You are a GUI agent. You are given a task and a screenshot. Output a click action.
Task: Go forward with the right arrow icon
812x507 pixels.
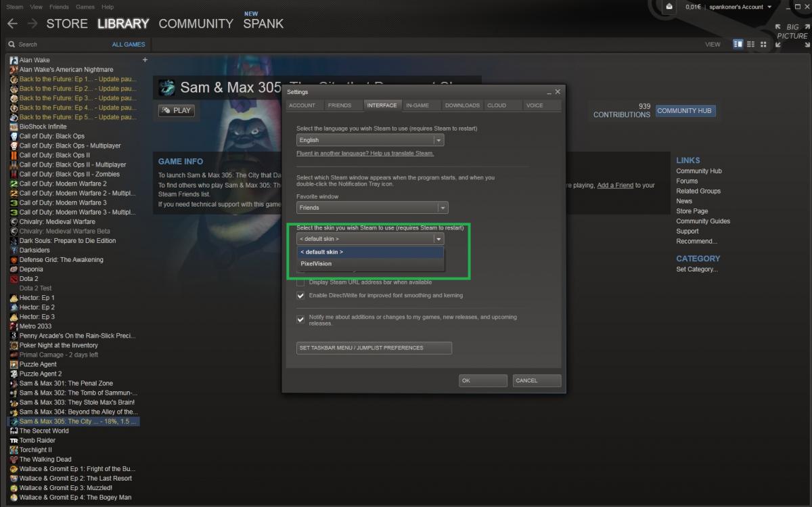tap(32, 24)
